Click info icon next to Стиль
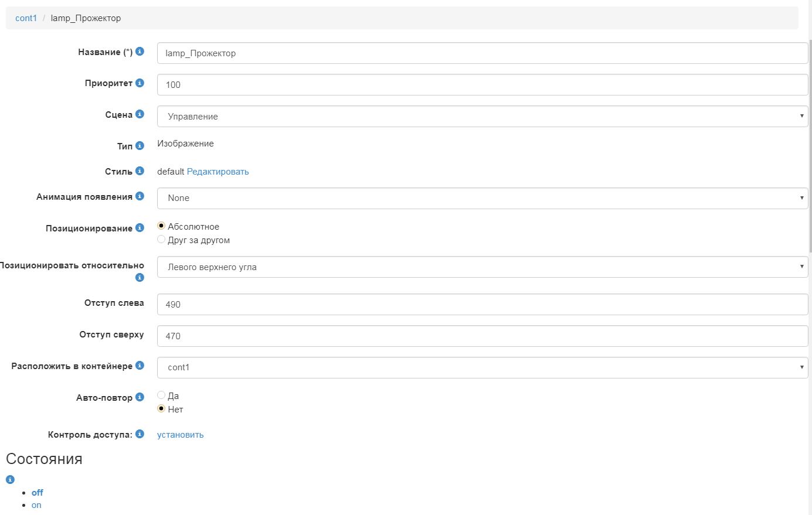 tap(140, 171)
